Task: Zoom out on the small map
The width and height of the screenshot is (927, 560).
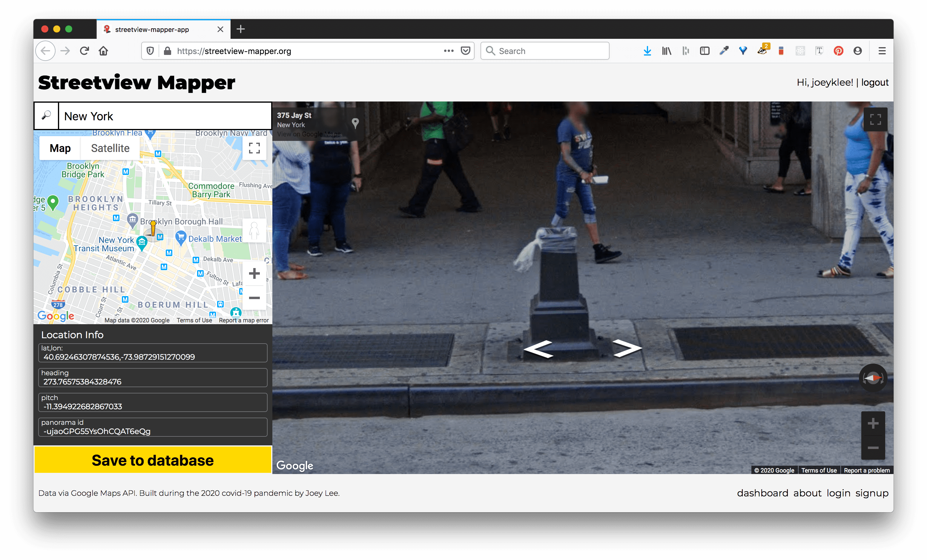Action: [x=254, y=298]
